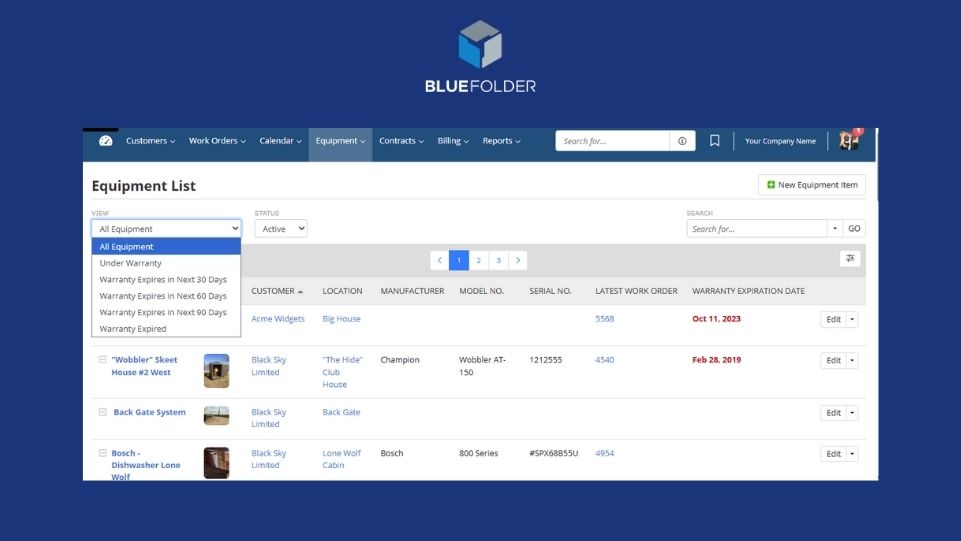Click Your Company Name
This screenshot has width=961, height=541.
(x=780, y=141)
